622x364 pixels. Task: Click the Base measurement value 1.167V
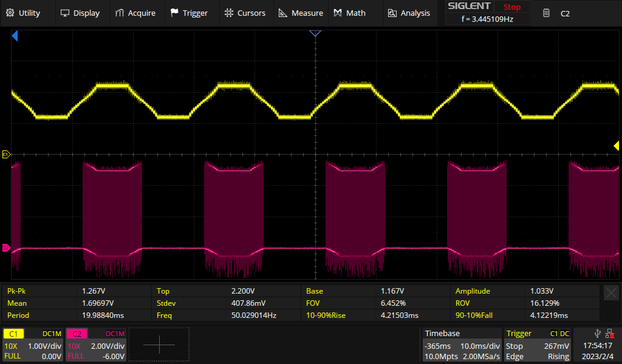click(392, 291)
